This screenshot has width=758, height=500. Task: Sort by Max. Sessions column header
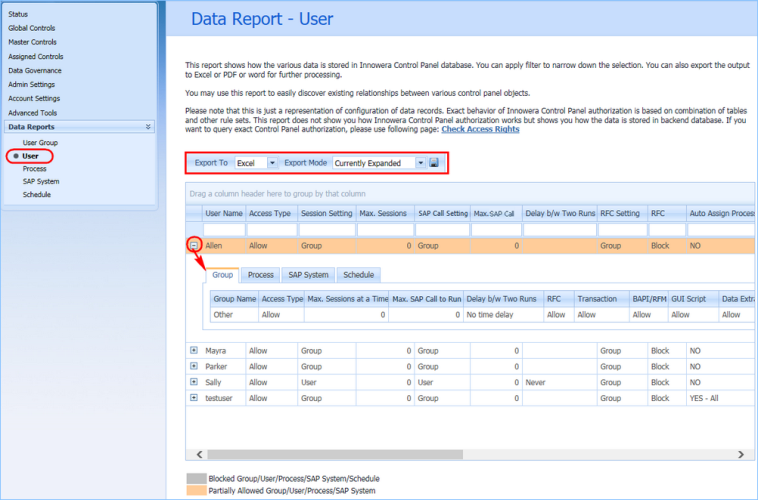(383, 213)
